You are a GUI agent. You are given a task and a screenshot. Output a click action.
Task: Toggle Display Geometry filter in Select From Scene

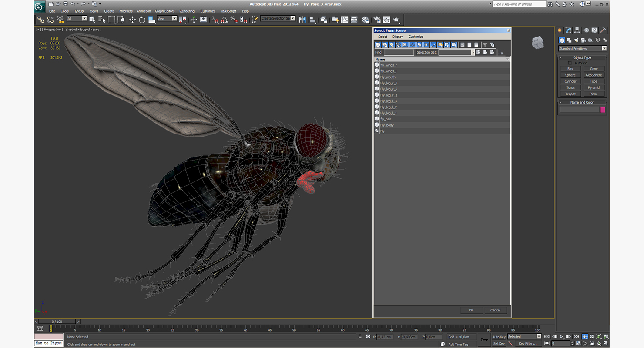378,45
